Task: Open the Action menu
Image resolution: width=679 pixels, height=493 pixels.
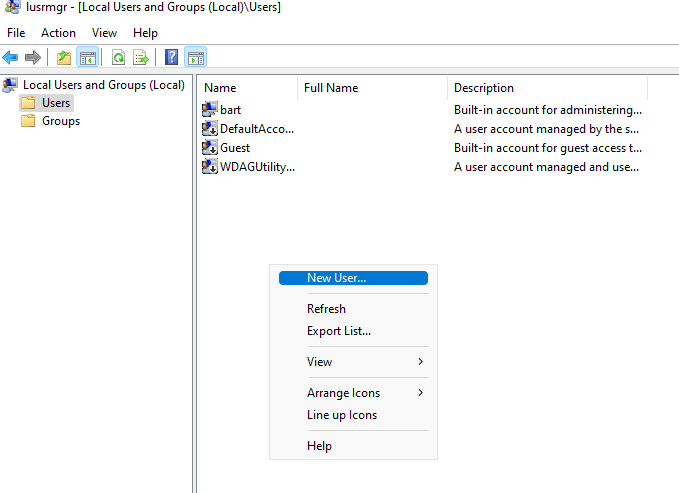Action: click(58, 33)
